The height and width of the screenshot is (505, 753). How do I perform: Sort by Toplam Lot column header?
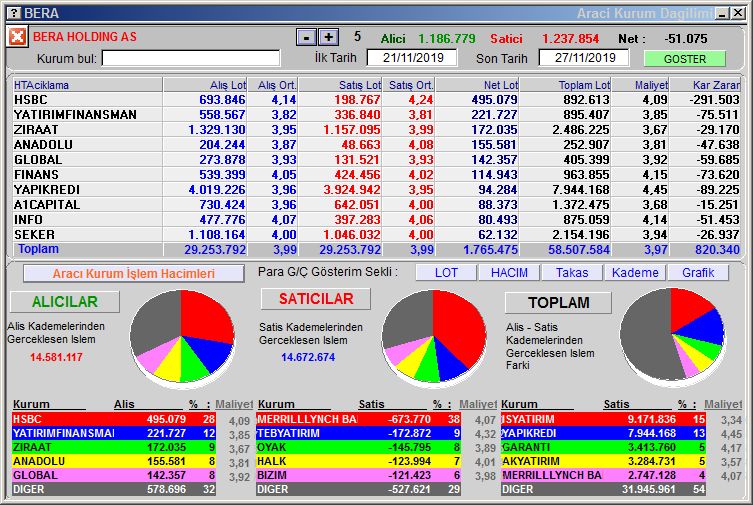tap(565, 85)
